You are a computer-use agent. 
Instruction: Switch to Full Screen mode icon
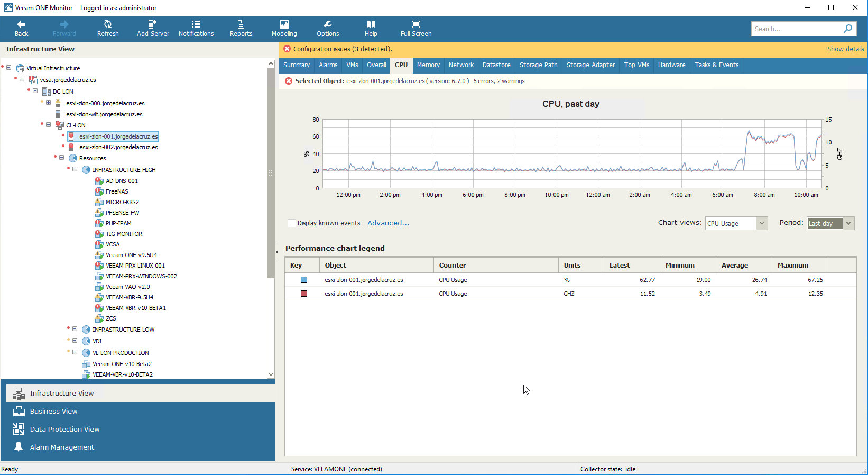point(416,24)
